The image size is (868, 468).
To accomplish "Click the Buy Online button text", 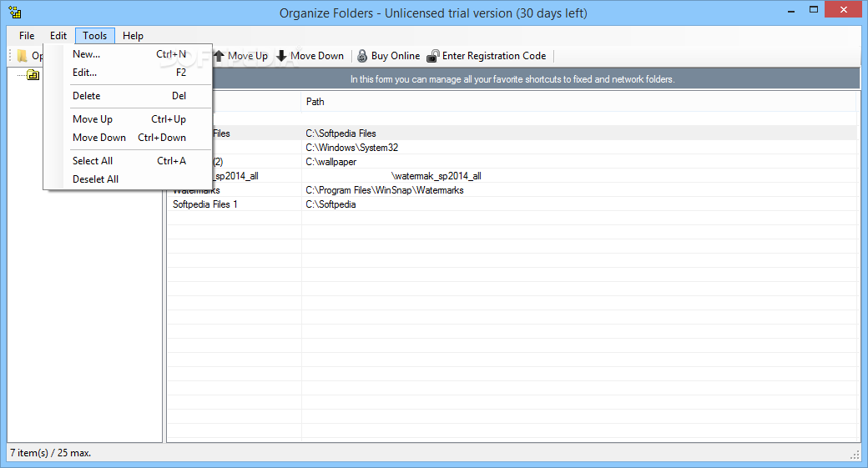I will click(x=396, y=56).
